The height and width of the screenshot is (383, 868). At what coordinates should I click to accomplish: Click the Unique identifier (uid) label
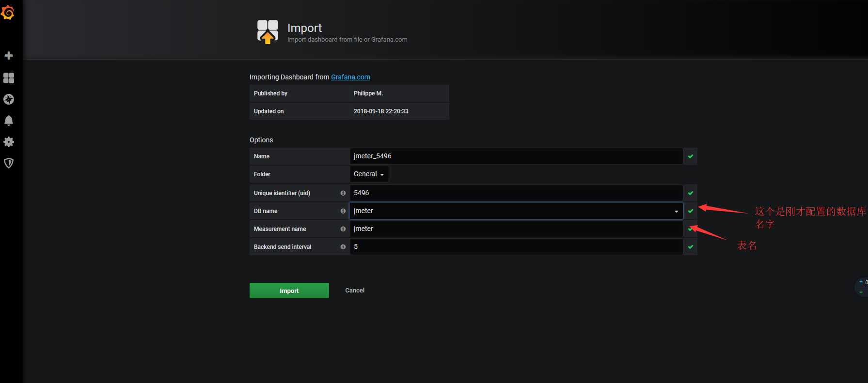[x=282, y=193]
